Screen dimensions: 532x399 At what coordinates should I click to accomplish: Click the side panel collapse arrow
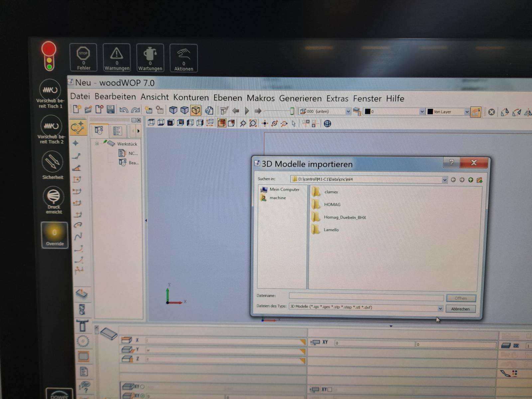click(x=146, y=220)
